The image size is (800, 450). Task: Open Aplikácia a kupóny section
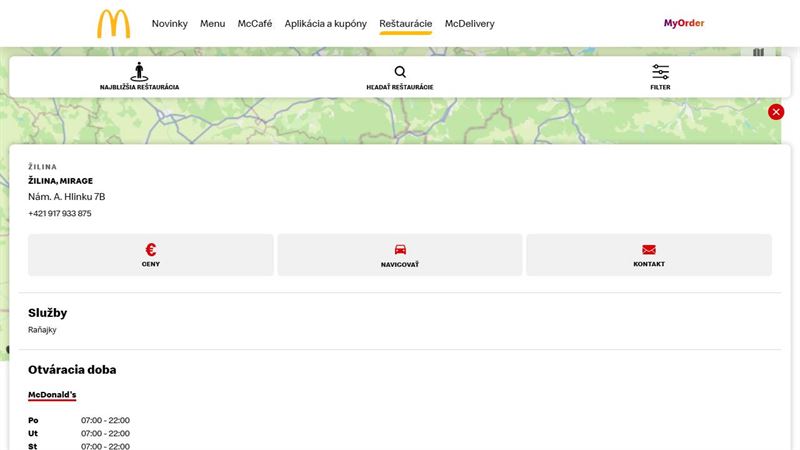[326, 23]
